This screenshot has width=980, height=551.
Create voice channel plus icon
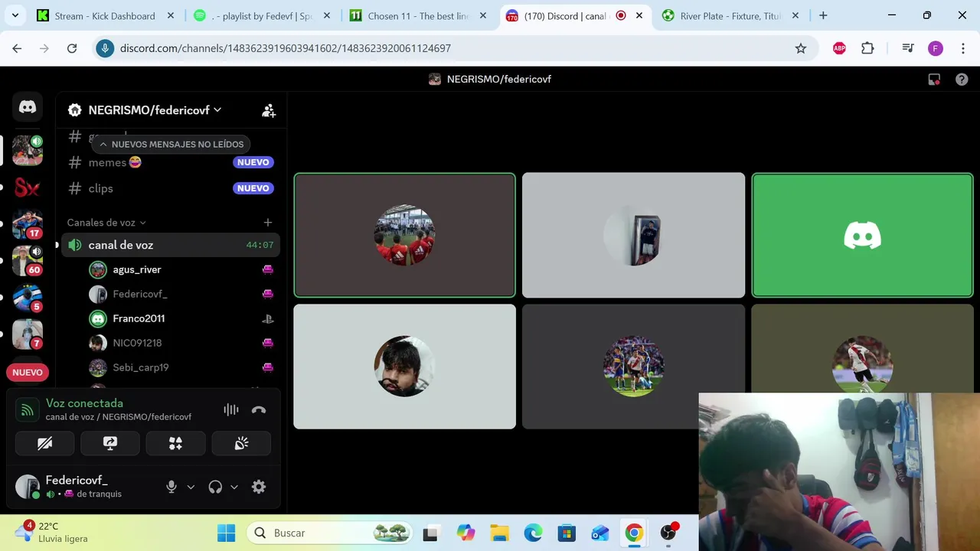[268, 223]
